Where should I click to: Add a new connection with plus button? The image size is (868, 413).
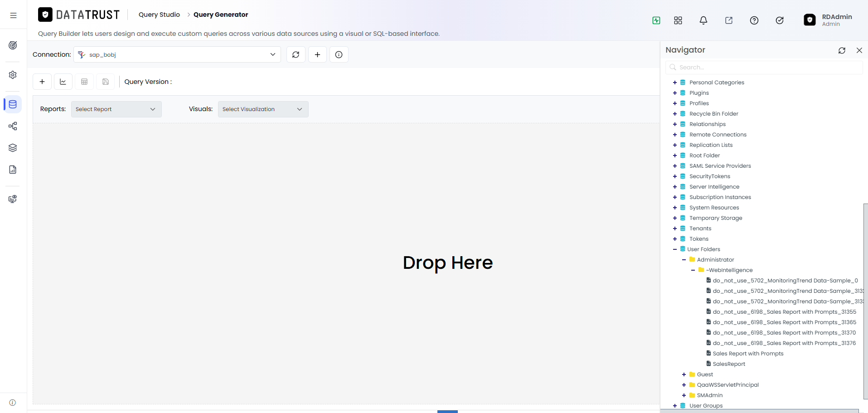click(318, 54)
